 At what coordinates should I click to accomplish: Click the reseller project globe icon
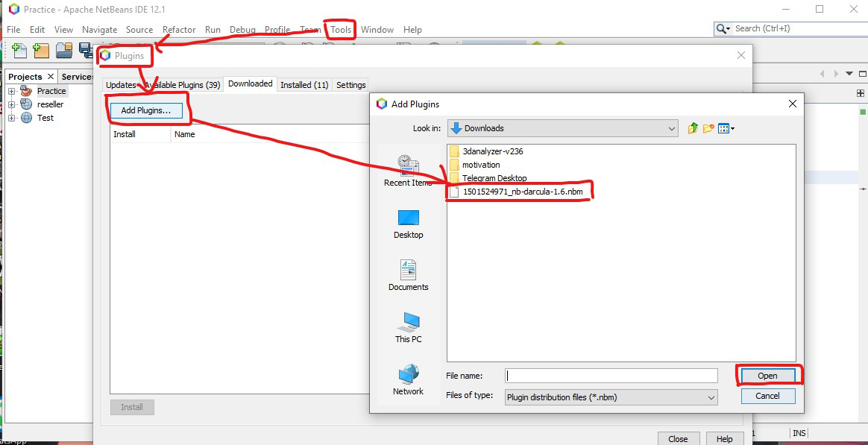pyautogui.click(x=26, y=104)
